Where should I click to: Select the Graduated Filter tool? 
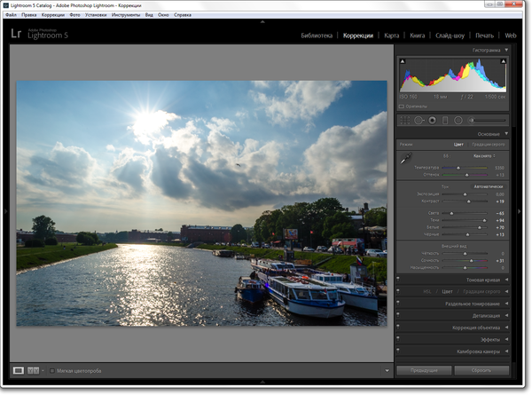coord(445,120)
